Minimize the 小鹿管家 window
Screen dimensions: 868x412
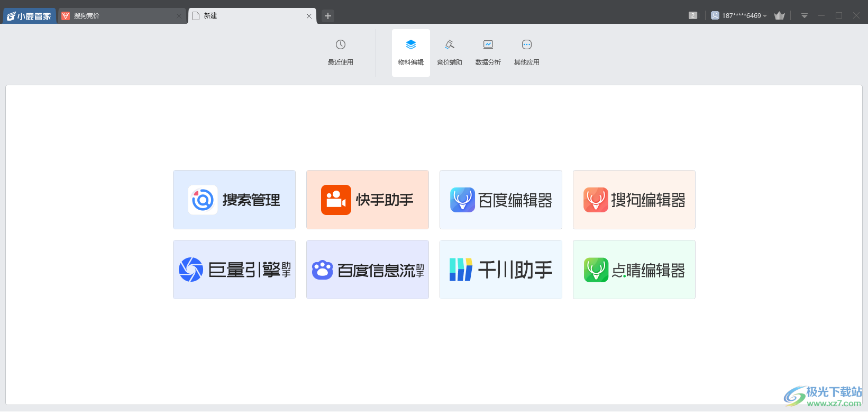(821, 16)
